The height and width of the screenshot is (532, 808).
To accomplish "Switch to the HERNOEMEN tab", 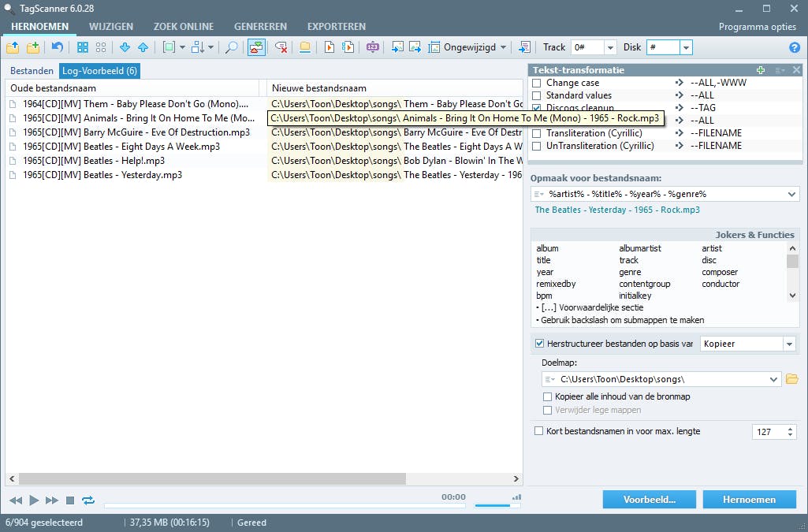I will point(39,26).
